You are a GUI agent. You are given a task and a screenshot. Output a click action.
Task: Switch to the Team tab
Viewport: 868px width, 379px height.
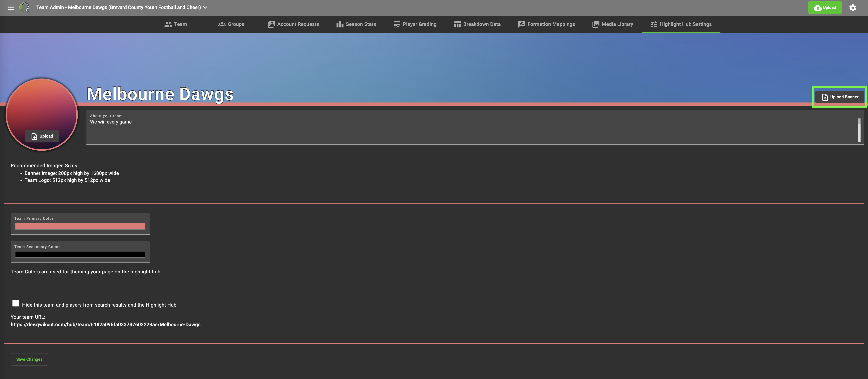coord(176,24)
